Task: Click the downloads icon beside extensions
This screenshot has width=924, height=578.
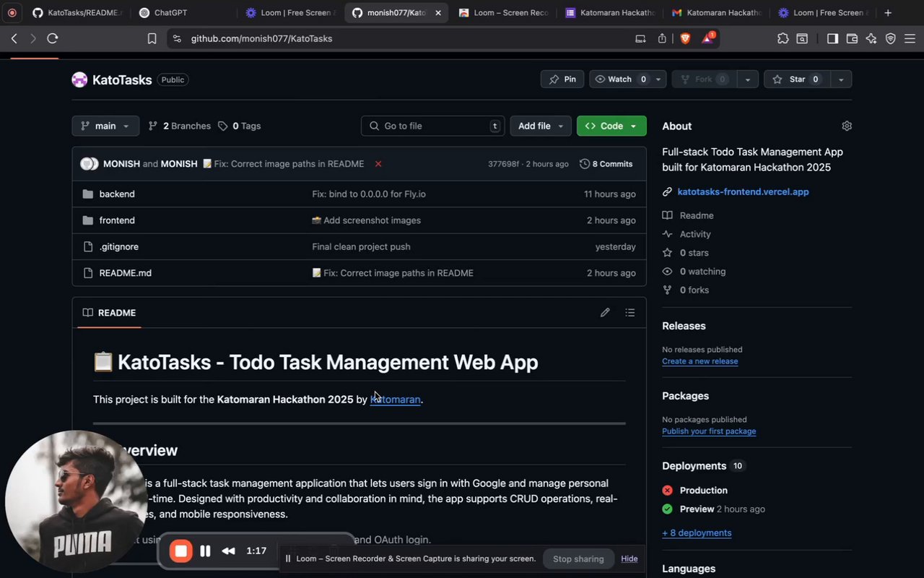Action: pyautogui.click(x=802, y=38)
